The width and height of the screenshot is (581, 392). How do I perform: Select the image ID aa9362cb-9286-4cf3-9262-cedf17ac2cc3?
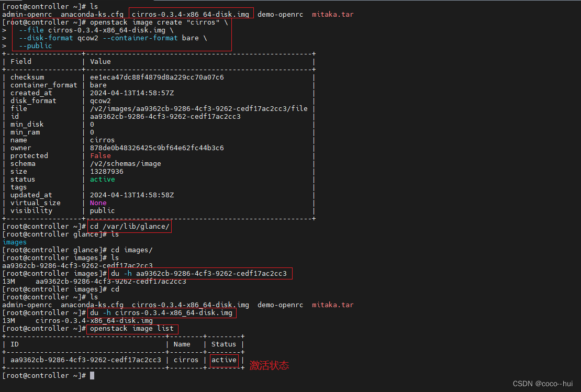[x=85, y=360]
